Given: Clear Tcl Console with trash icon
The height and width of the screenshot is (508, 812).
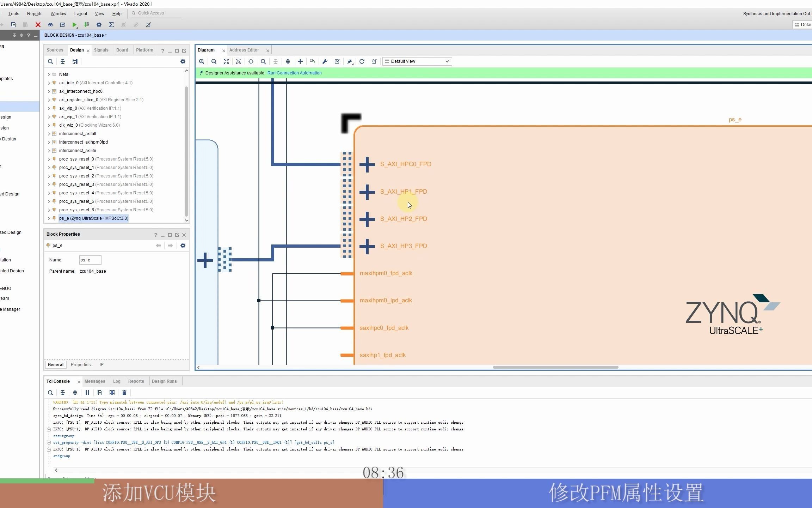Looking at the screenshot, I should click(124, 393).
